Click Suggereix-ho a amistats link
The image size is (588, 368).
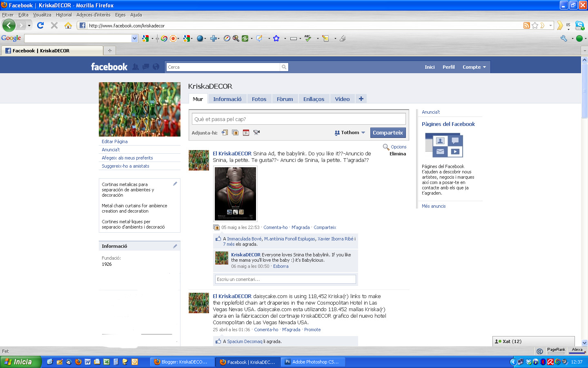point(125,166)
